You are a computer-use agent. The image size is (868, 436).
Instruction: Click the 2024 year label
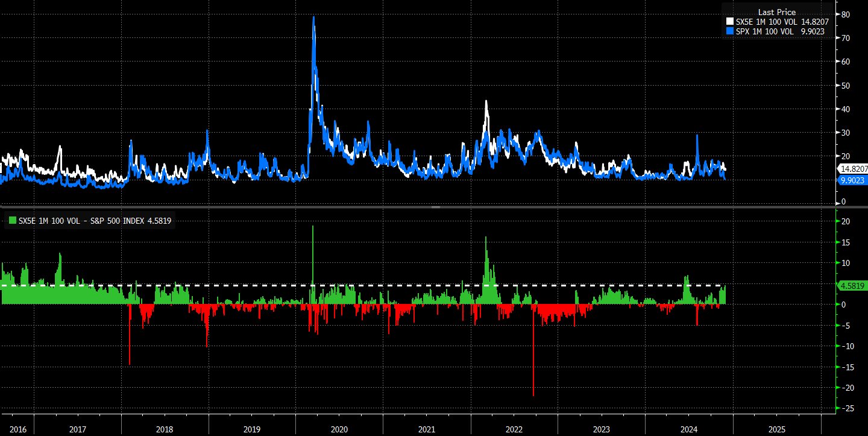(688, 429)
